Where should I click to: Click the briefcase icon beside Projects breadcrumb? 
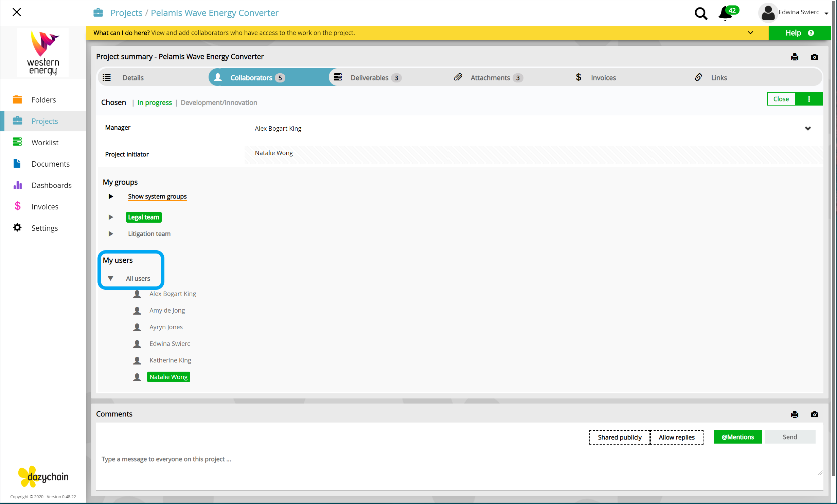click(x=98, y=13)
